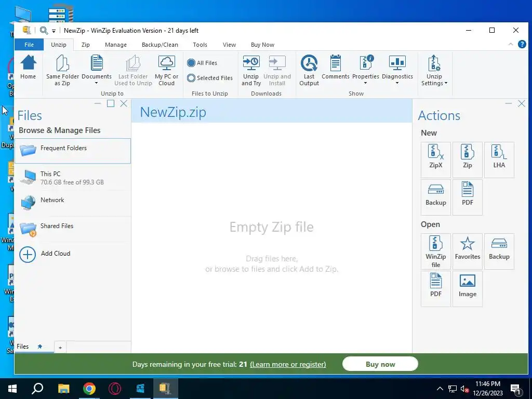Viewport: 532px width, 399px height.
Task: Click the Home ribbon icon
Action: (x=28, y=67)
